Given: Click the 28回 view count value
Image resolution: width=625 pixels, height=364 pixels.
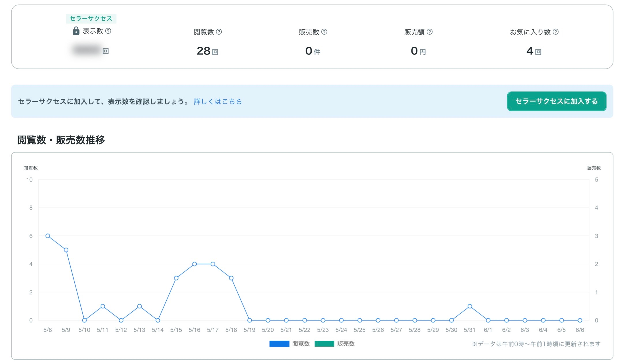Looking at the screenshot, I should tap(208, 51).
